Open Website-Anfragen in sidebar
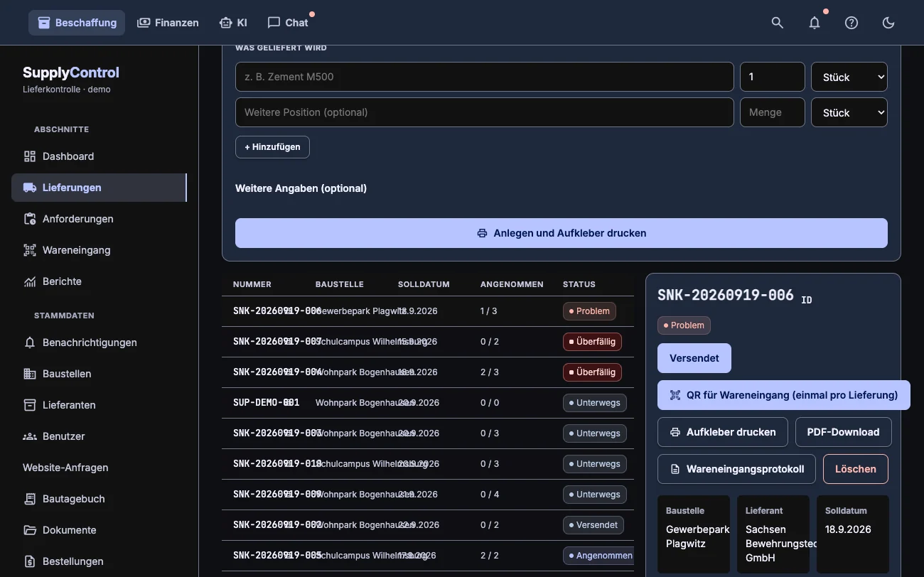Image resolution: width=924 pixels, height=577 pixels. (x=99, y=468)
